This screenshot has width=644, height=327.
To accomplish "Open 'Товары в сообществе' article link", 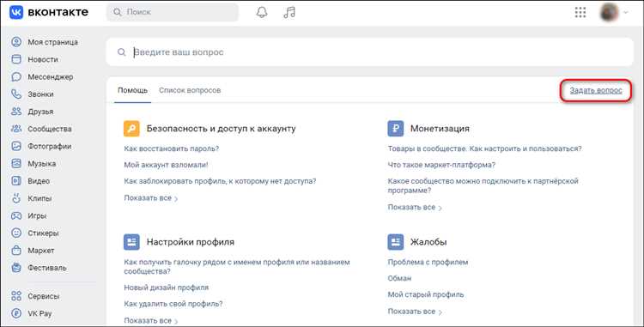I will [484, 148].
